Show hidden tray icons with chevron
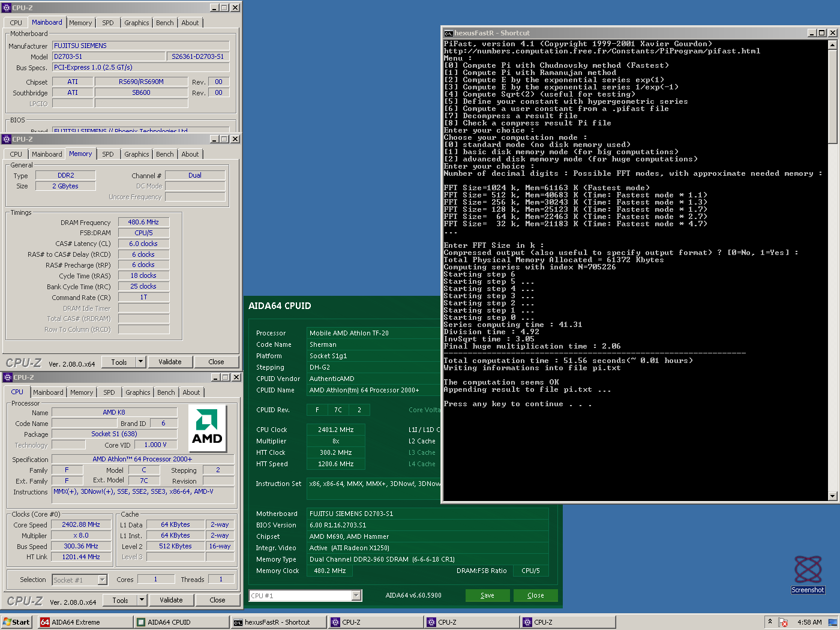The height and width of the screenshot is (630, 840). pos(770,622)
